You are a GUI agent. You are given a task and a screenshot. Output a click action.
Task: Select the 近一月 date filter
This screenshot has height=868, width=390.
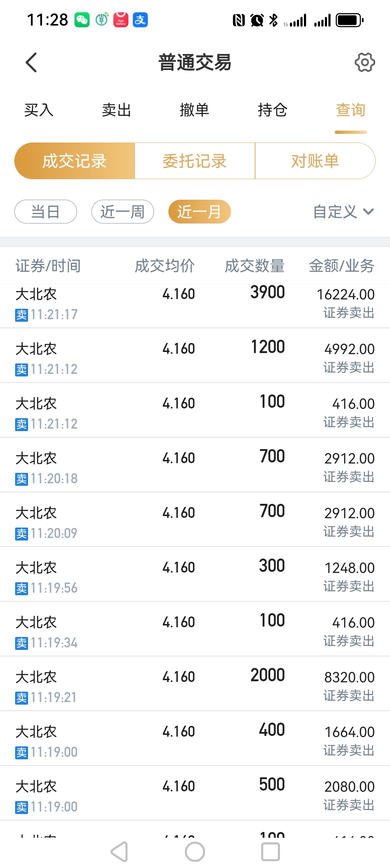click(199, 212)
